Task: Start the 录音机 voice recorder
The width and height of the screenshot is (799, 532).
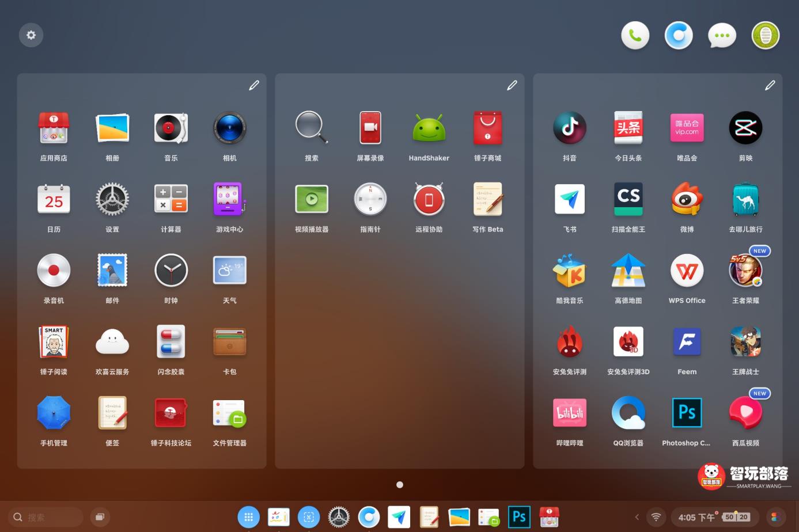Action: [54, 271]
